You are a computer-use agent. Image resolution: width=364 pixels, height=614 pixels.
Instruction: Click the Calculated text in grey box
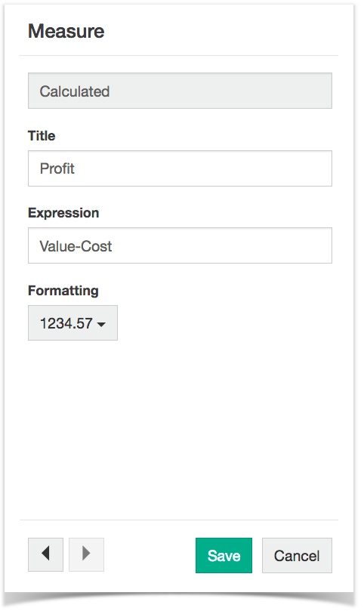[74, 91]
